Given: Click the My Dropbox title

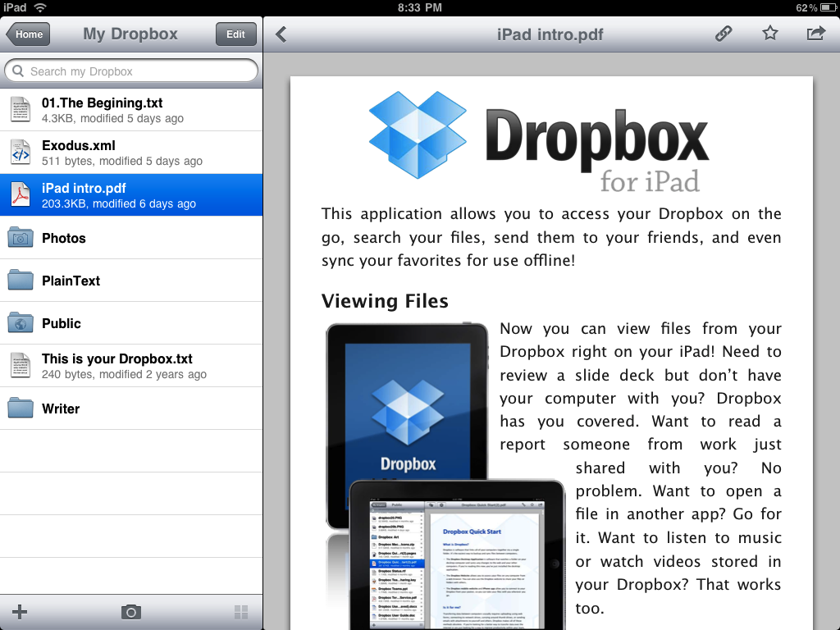Looking at the screenshot, I should [130, 34].
